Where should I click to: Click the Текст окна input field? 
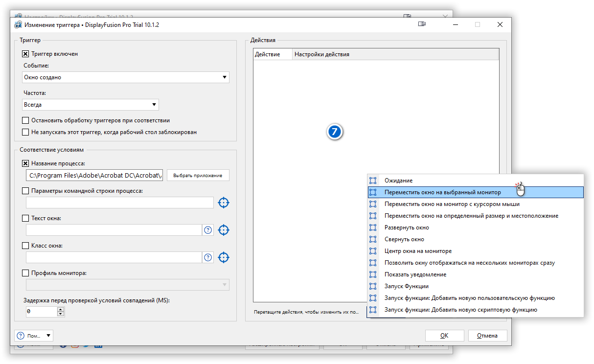(x=114, y=230)
